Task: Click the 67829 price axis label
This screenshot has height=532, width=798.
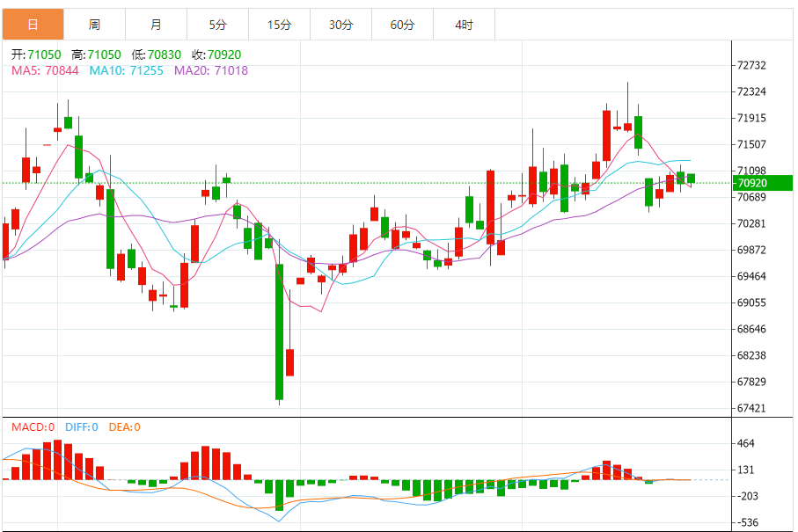Action: pyautogui.click(x=751, y=382)
